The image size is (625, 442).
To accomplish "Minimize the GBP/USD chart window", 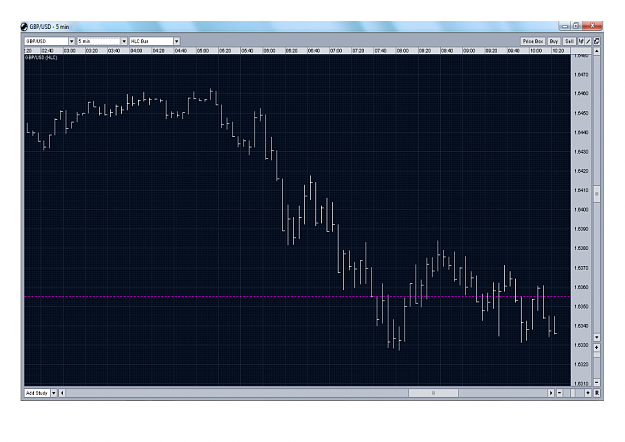I will [565, 26].
